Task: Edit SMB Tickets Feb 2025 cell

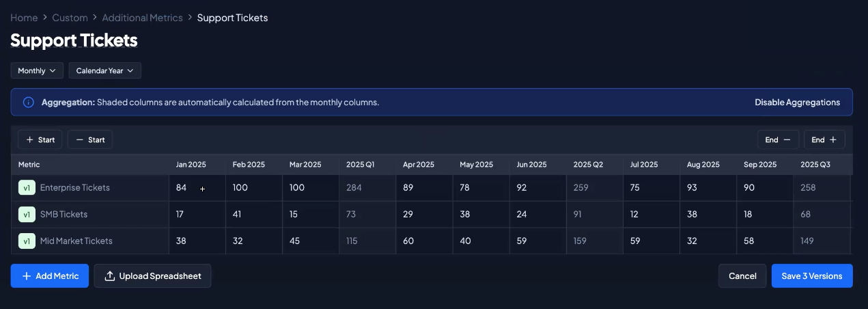Action: click(254, 215)
